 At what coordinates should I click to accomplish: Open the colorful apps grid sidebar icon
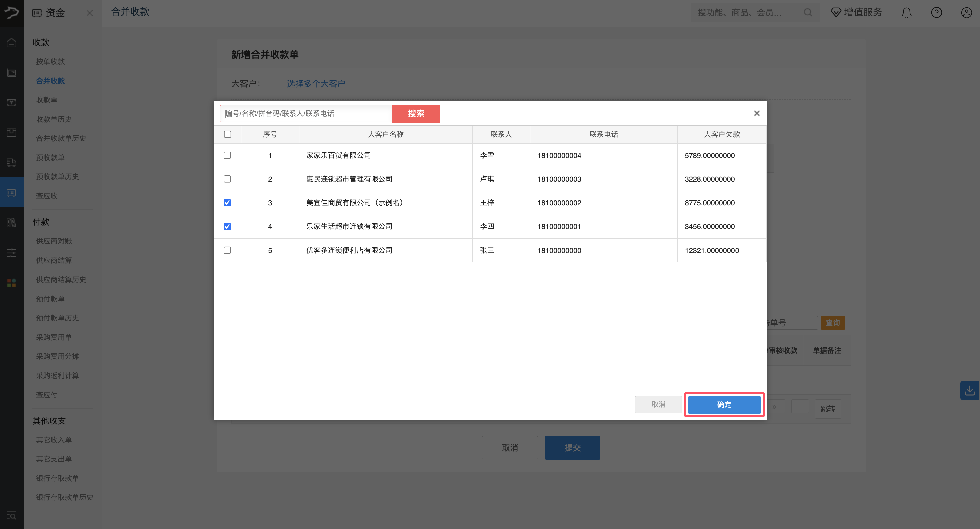pyautogui.click(x=11, y=283)
